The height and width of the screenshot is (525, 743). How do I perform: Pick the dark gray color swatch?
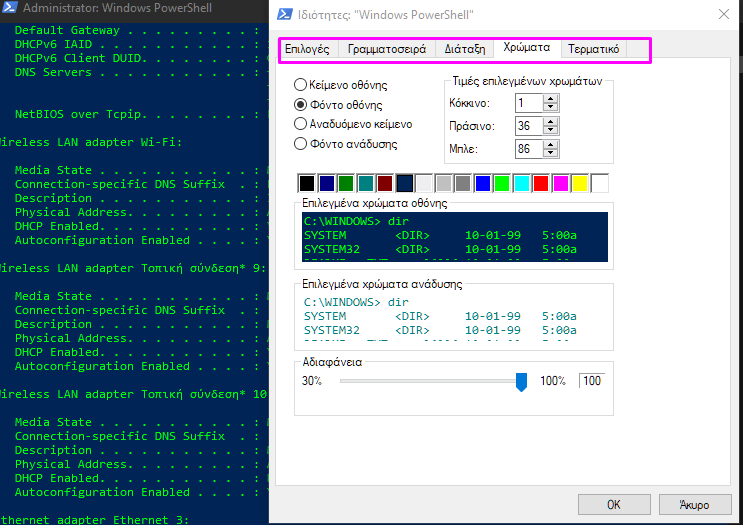[x=463, y=183]
